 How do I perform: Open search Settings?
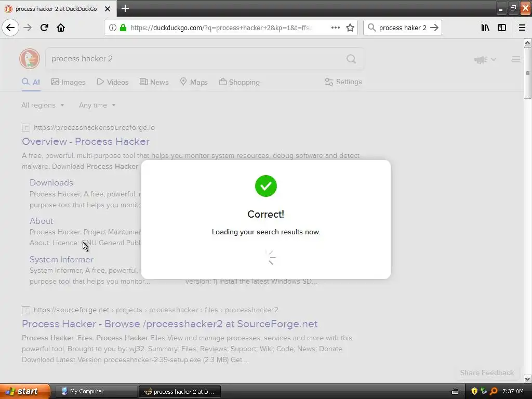click(x=343, y=82)
